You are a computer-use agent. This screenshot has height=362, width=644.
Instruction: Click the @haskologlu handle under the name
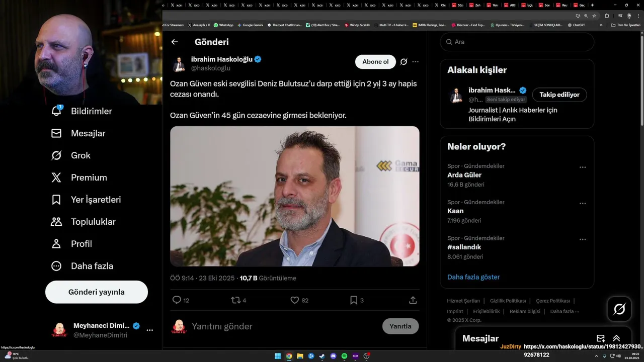point(211,68)
